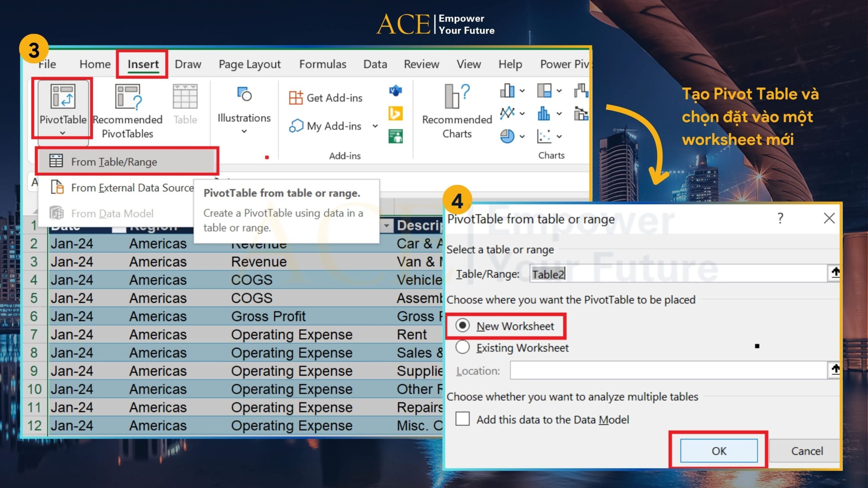Viewport: 868px width, 488px height.
Task: Launch the Bing Maps add-in
Action: tap(396, 113)
